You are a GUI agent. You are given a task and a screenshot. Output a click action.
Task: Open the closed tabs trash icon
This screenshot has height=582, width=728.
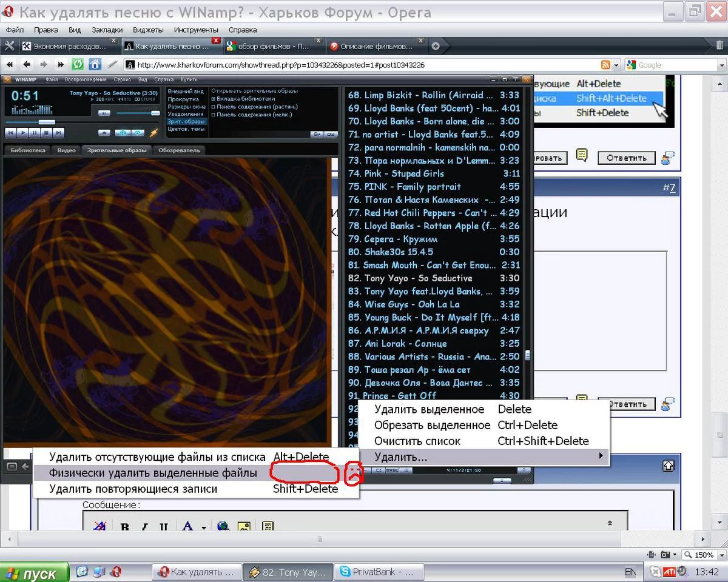pyautogui.click(x=720, y=45)
